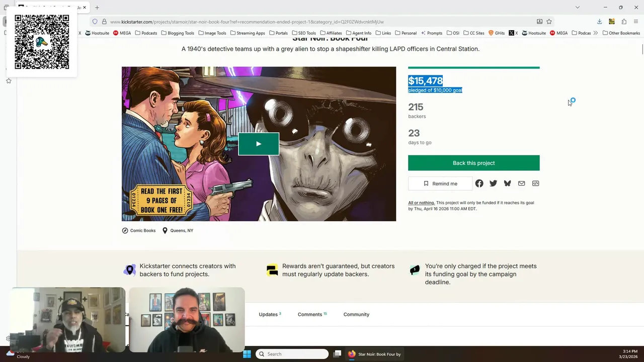This screenshot has width=644, height=362.
Task: Click the QR code overlay image
Action: click(42, 42)
